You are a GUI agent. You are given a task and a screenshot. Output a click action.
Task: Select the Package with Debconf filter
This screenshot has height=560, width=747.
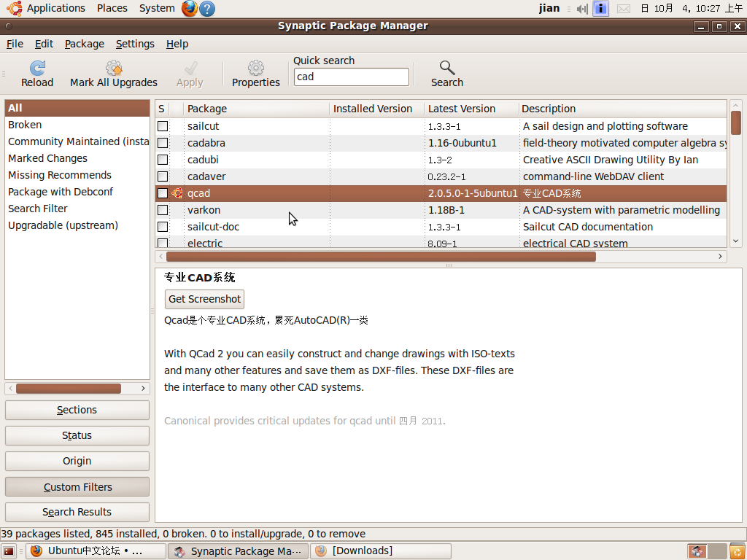click(x=77, y=192)
